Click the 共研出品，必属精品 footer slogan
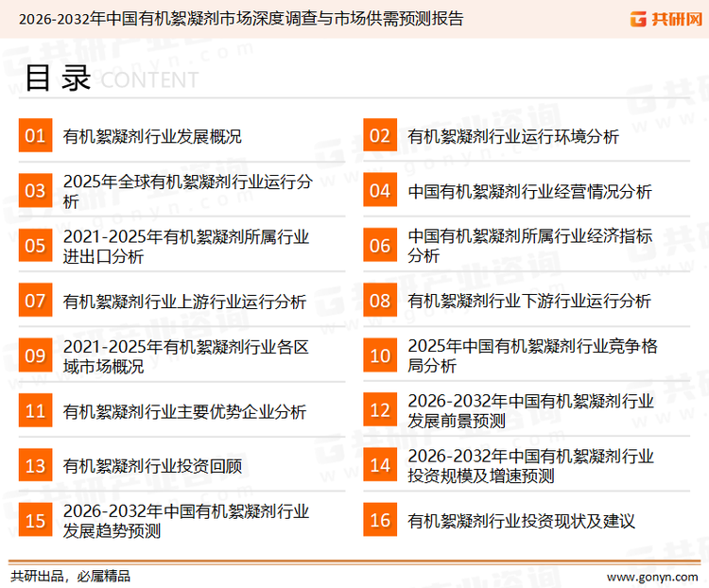709x588 pixels. coord(70,576)
